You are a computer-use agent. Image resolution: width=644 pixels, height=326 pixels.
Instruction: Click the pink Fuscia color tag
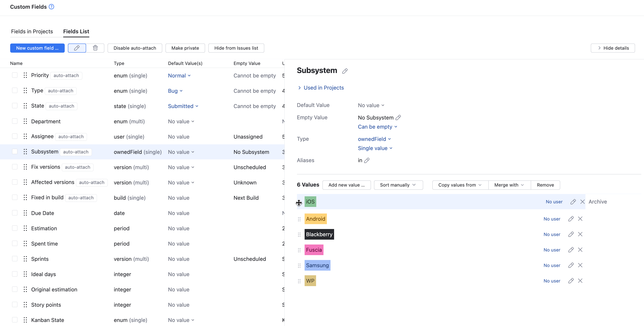coord(314,250)
